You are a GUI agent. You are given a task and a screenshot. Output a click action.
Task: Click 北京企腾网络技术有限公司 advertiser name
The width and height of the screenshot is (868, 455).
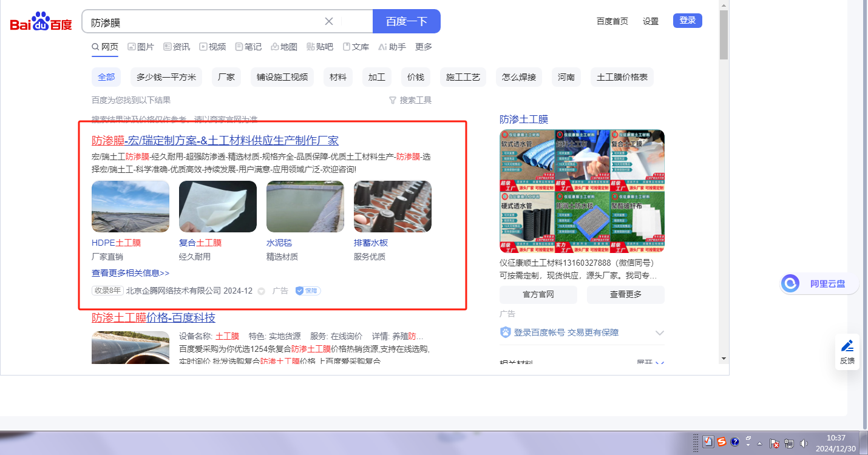coord(173,291)
